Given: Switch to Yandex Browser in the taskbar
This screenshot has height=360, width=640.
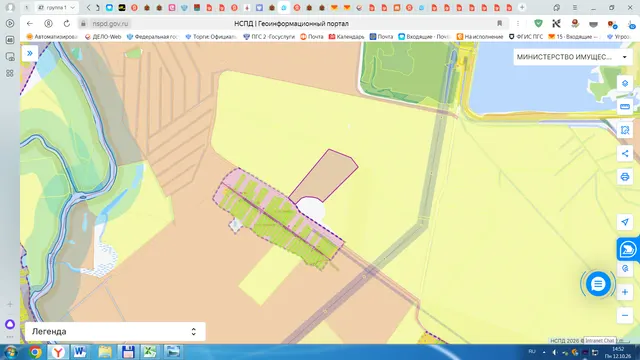Looking at the screenshot, I should [x=58, y=352].
